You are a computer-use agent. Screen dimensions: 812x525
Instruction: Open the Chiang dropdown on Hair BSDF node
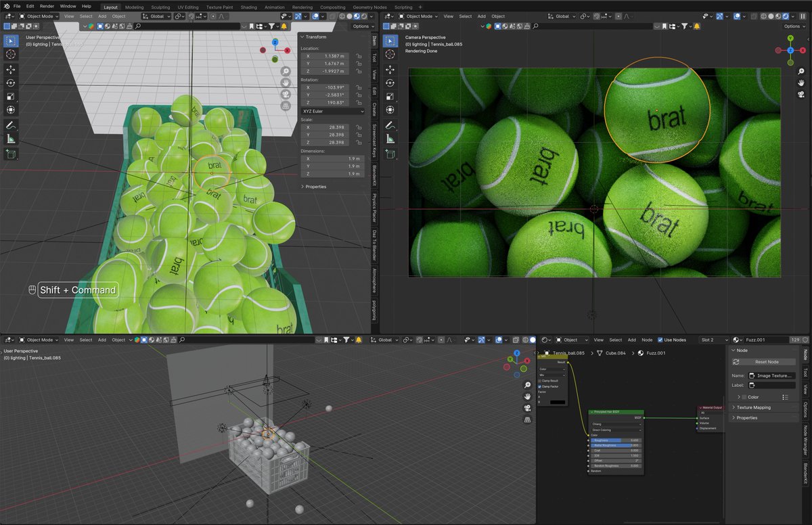(616, 424)
